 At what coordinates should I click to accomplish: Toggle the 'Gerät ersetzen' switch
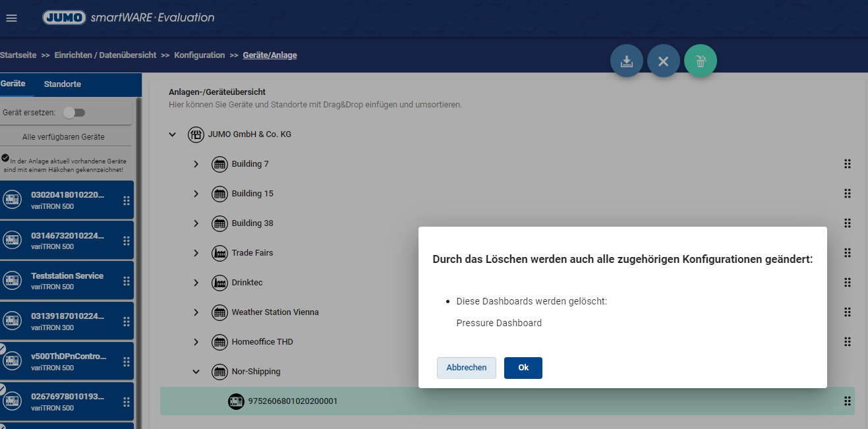(74, 113)
